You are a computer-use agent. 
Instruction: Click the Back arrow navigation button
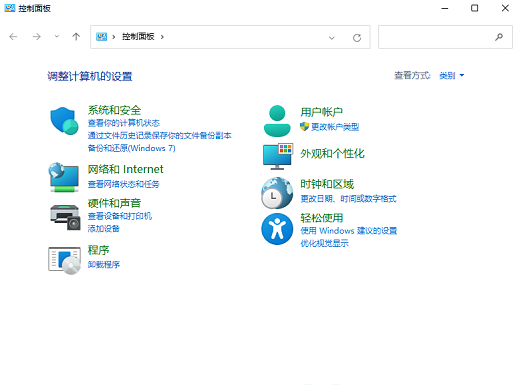coord(13,36)
